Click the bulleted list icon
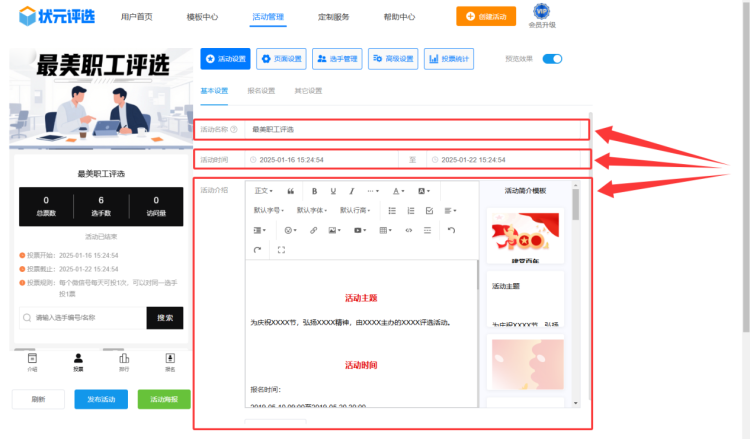750x439 pixels. (x=391, y=210)
